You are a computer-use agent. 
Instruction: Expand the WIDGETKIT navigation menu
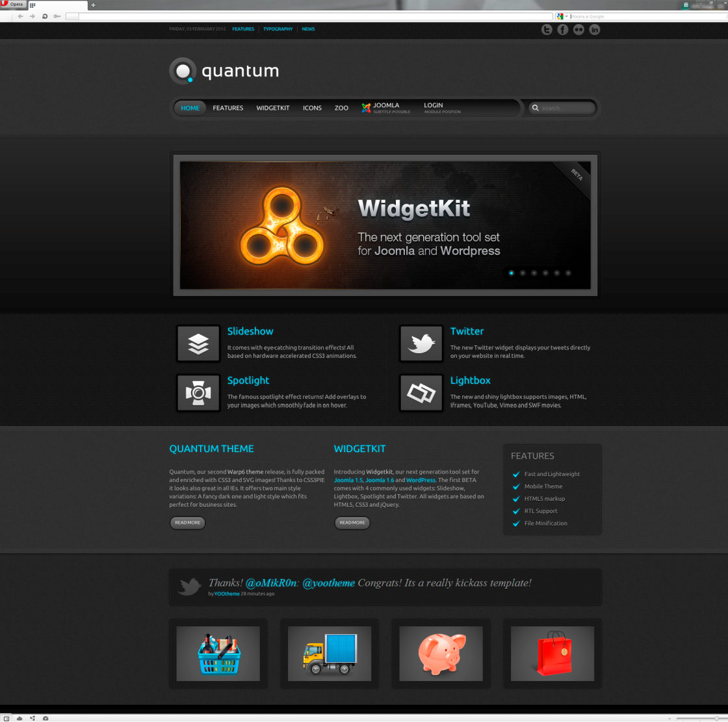tap(273, 108)
